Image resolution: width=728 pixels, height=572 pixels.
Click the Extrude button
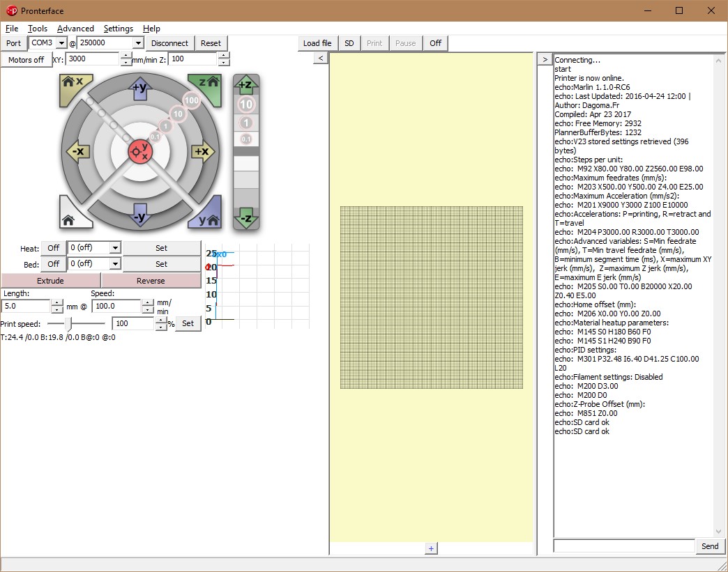[50, 281]
